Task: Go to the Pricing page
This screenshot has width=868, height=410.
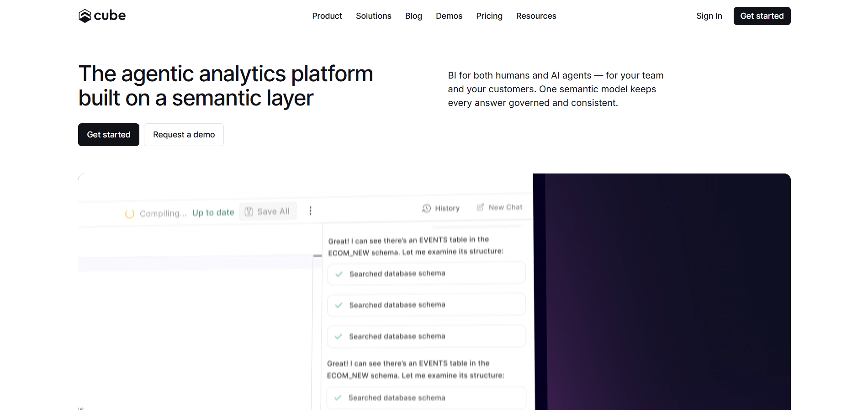Action: click(x=489, y=16)
